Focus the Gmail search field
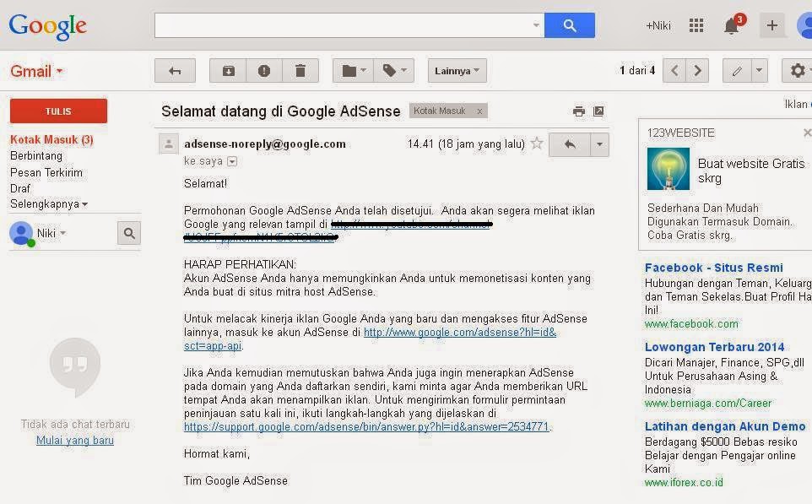This screenshot has width=812, height=504. click(342, 25)
